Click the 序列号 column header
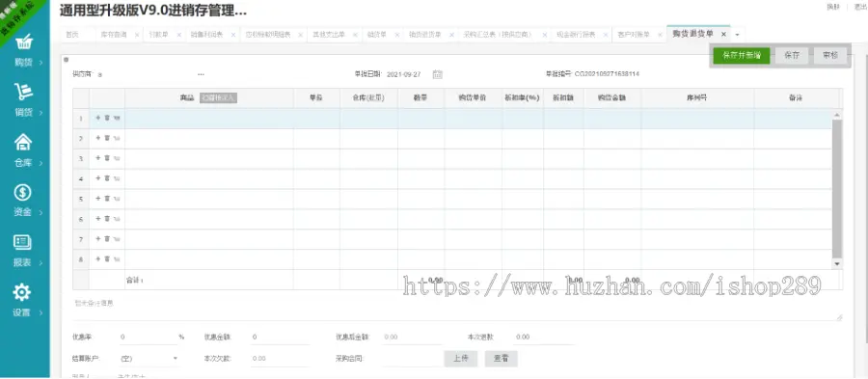The image size is (868, 379). click(697, 98)
